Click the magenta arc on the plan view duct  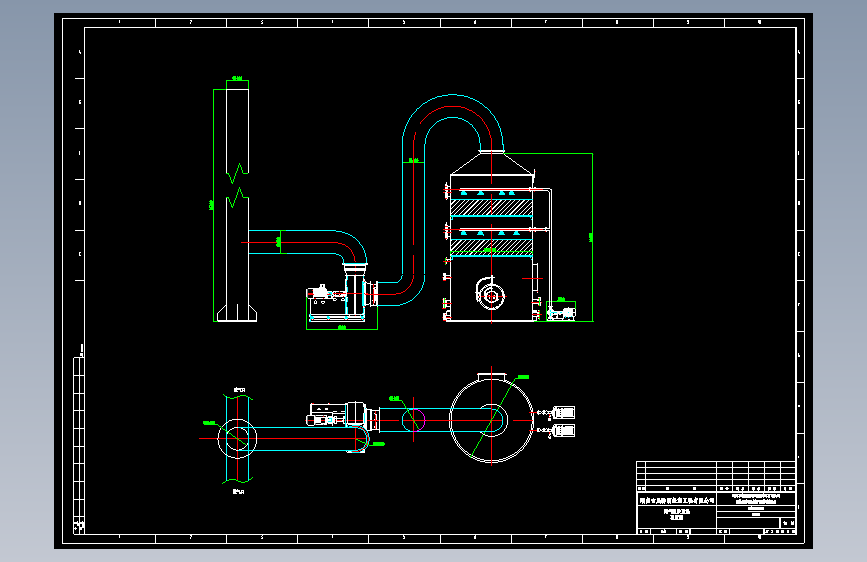(x=421, y=420)
